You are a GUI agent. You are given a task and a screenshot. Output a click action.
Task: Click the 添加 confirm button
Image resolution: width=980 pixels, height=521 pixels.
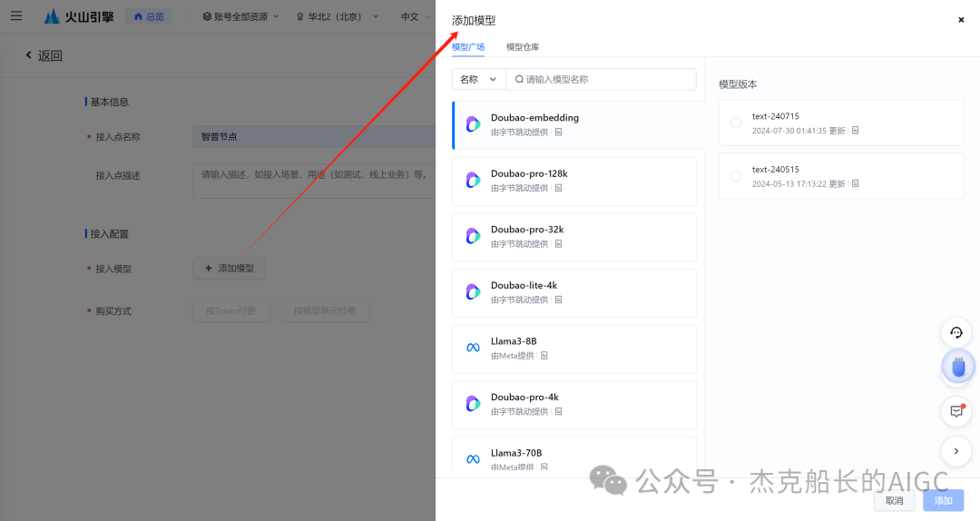click(943, 500)
